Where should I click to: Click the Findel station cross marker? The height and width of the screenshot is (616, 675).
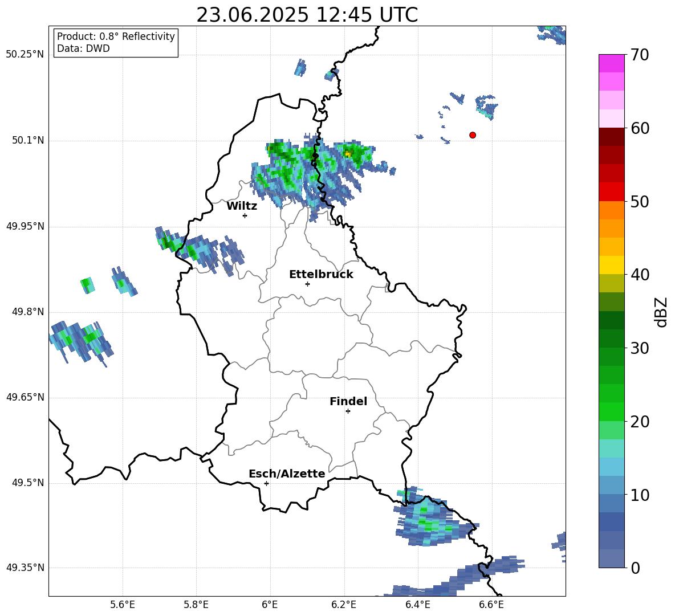(348, 411)
